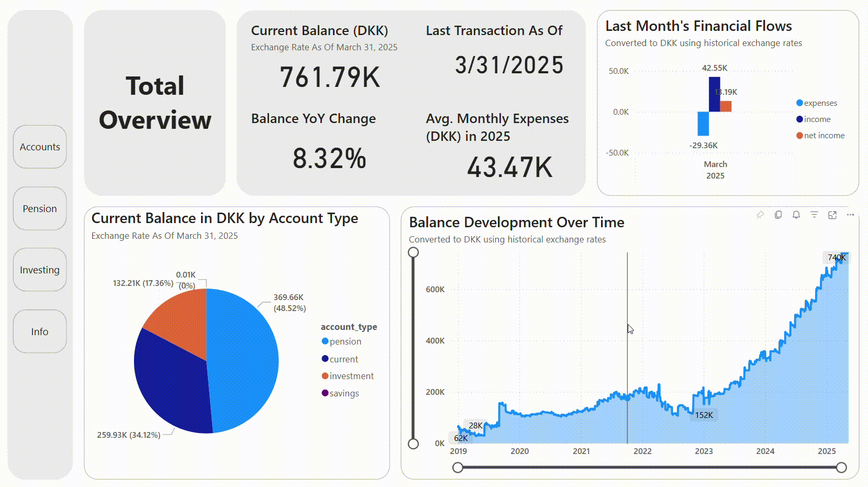Click the 132.21K (17.36%) pie label
The width and height of the screenshot is (868, 487).
(x=143, y=283)
